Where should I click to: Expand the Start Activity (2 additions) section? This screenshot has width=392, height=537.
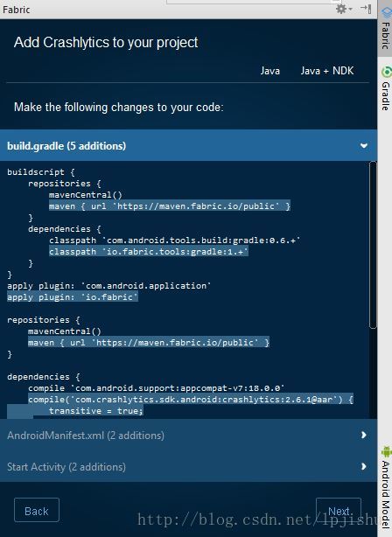coord(188,466)
